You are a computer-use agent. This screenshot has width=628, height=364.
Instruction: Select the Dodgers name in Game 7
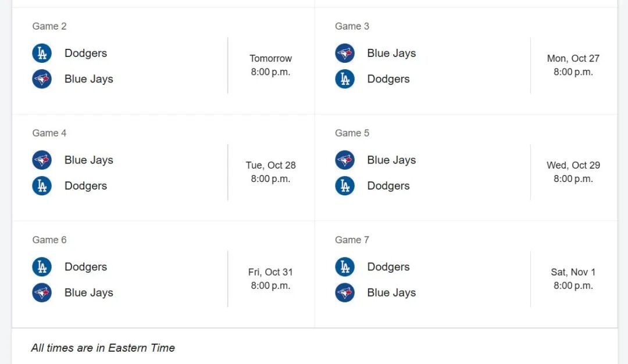tap(388, 267)
